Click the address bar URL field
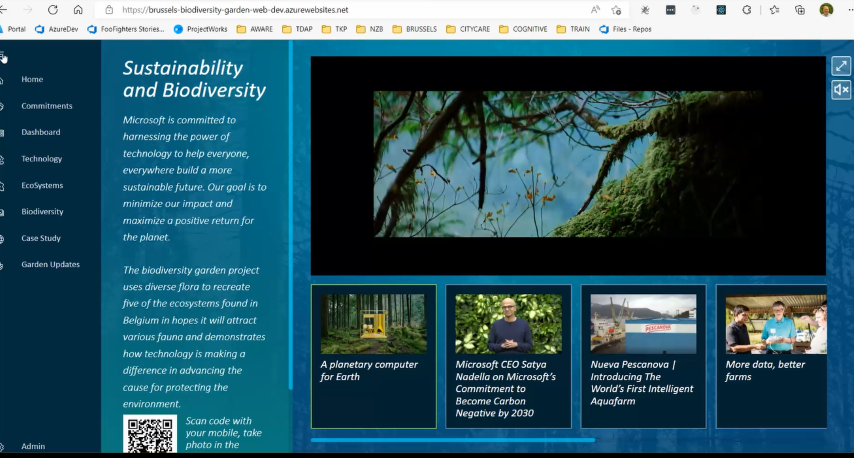The height and width of the screenshot is (458, 854). pos(349,10)
